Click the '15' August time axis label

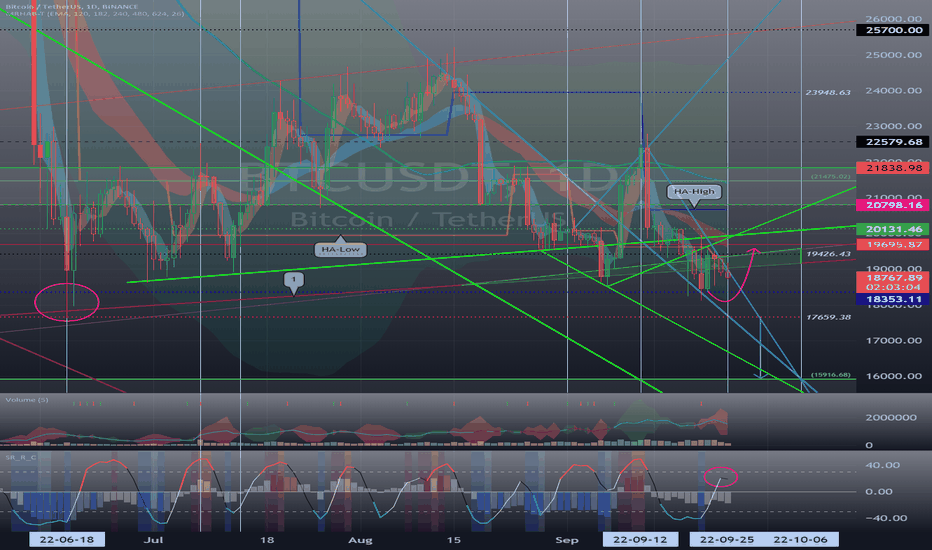[454, 540]
